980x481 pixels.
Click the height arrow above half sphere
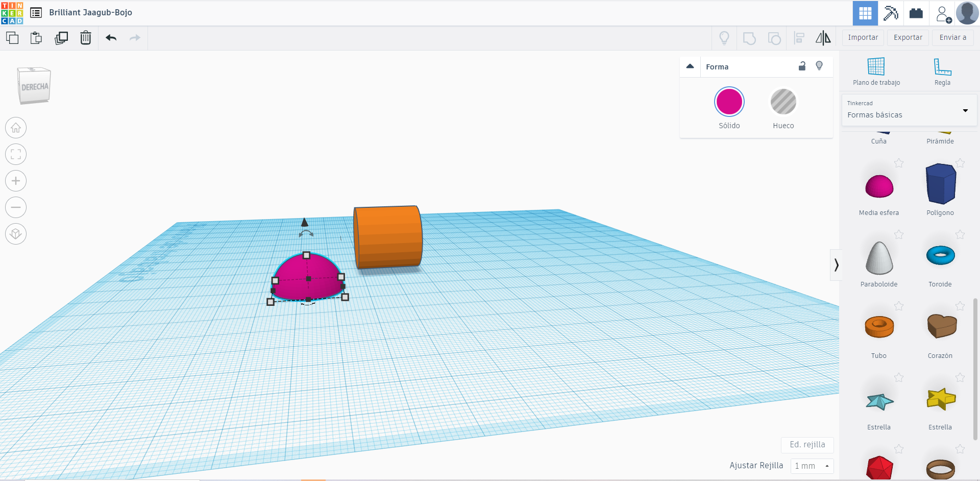tap(305, 222)
